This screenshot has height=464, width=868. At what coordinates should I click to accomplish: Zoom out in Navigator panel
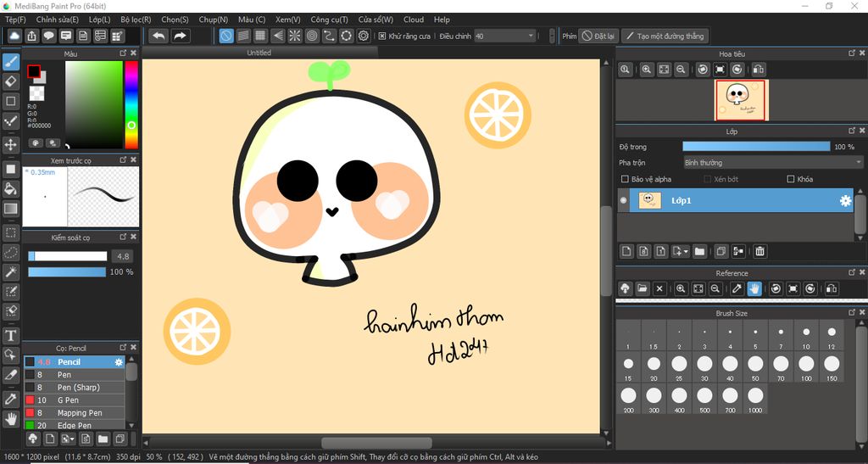pyautogui.click(x=681, y=70)
